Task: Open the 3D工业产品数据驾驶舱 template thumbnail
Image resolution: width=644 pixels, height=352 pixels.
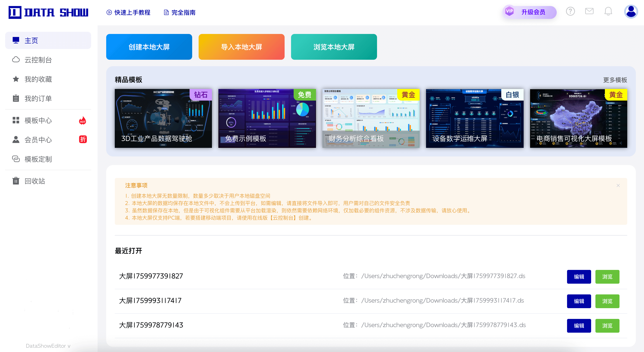Action: [x=163, y=118]
